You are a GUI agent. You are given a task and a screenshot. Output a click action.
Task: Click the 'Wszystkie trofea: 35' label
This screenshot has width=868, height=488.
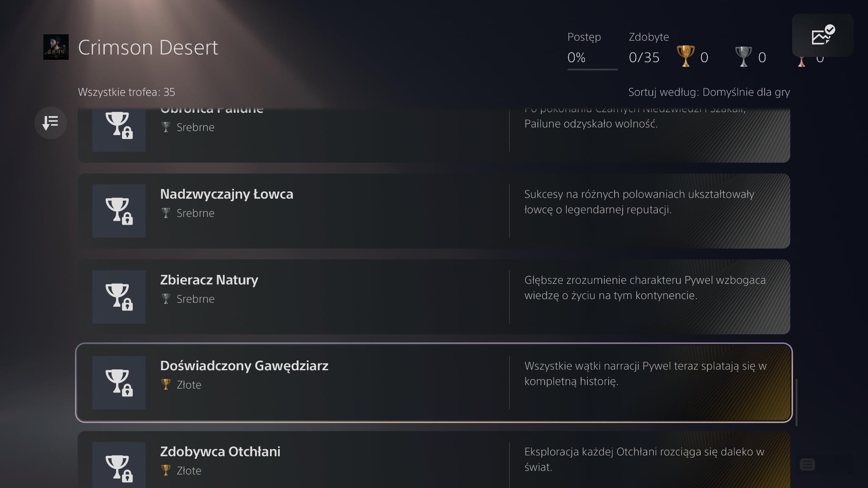click(126, 92)
